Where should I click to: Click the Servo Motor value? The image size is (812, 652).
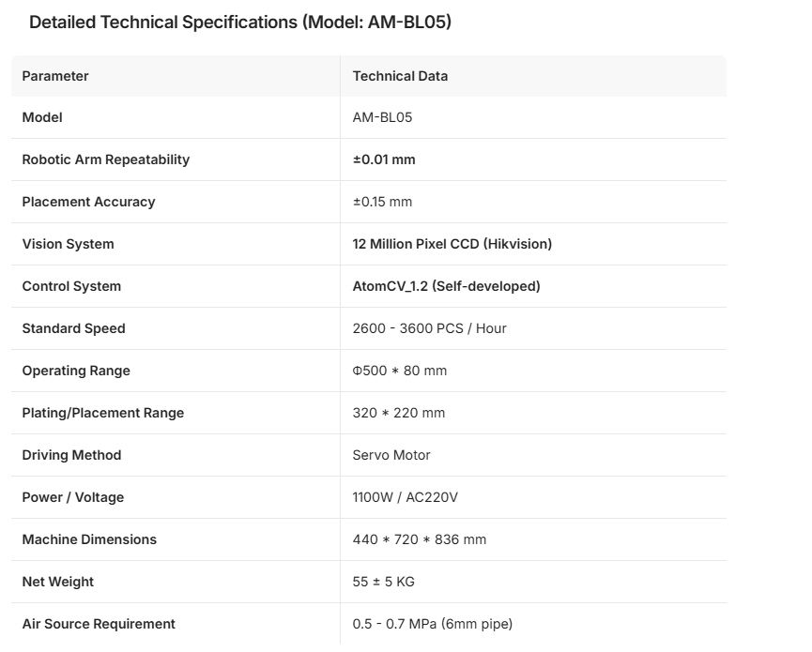coord(391,455)
